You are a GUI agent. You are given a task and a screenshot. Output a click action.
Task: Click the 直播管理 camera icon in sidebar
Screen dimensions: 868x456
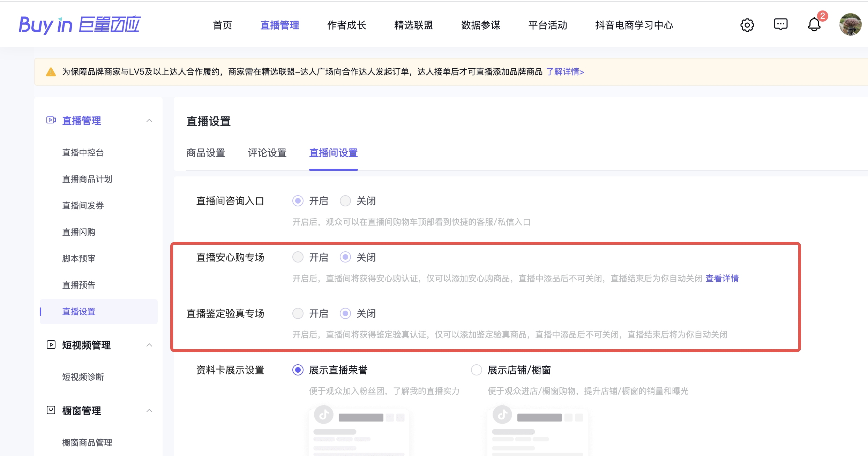[x=51, y=120]
